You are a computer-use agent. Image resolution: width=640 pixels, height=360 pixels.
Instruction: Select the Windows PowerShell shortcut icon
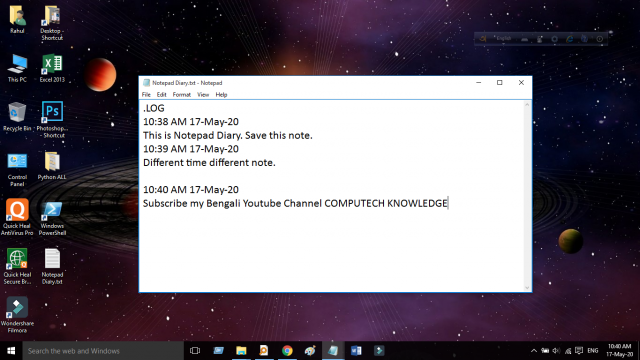tap(52, 218)
